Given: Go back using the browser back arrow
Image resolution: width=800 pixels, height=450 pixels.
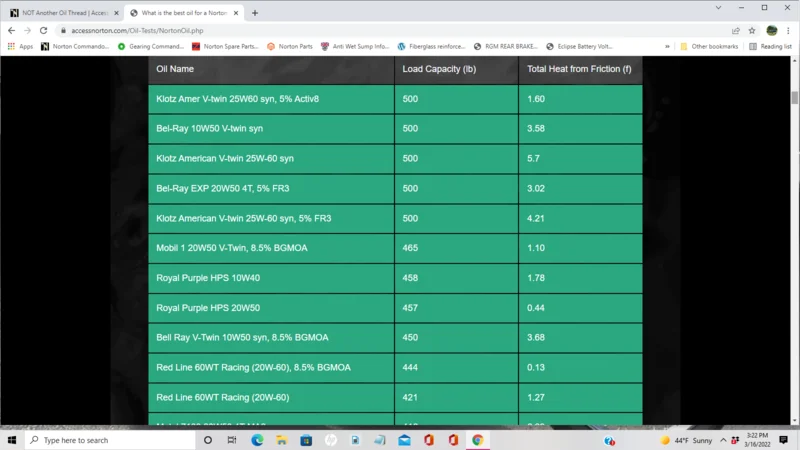Looking at the screenshot, I should 11,31.
